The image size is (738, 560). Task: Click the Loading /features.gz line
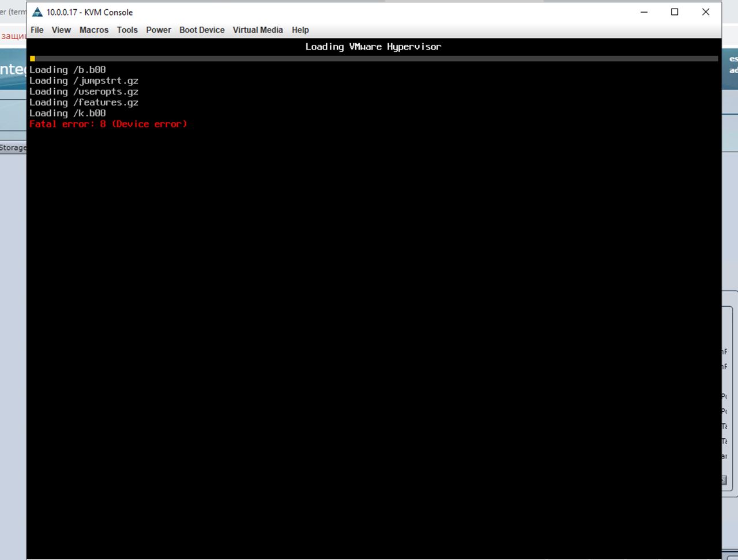pyautogui.click(x=84, y=102)
